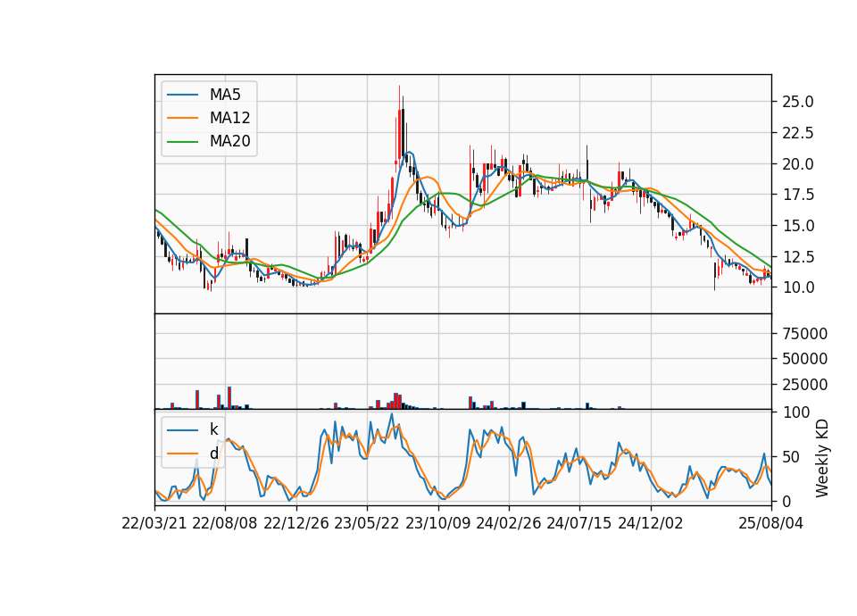857x616 pixels.
Task: Click the MA20 legend label
Action: [x=229, y=141]
